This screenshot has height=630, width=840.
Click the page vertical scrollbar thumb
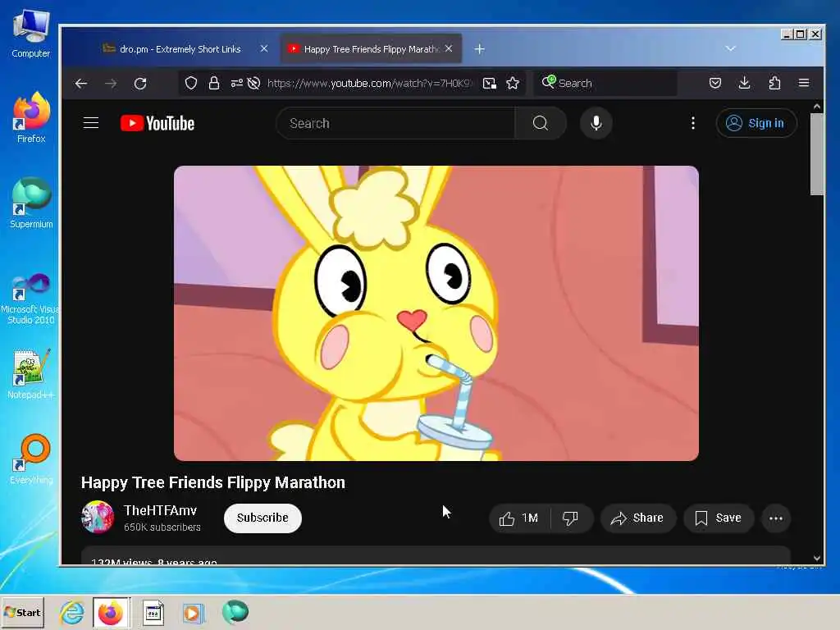click(816, 154)
